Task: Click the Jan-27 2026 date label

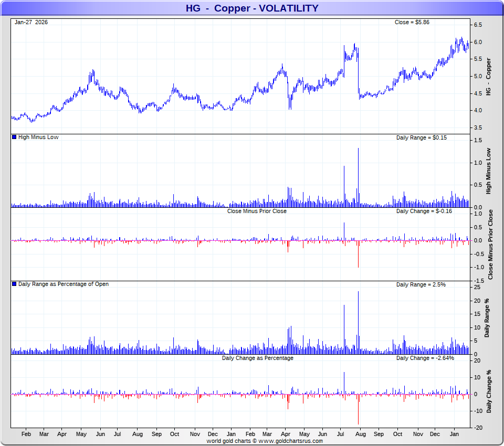Action: coord(31,22)
